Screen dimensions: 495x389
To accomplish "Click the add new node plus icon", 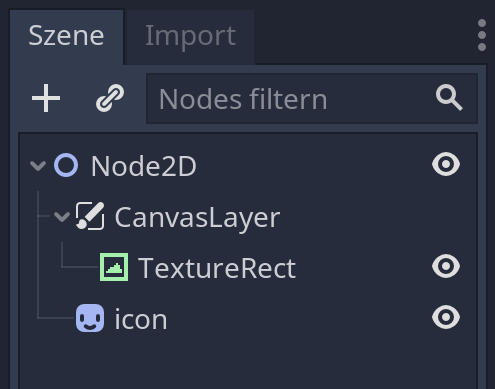I will (46, 98).
